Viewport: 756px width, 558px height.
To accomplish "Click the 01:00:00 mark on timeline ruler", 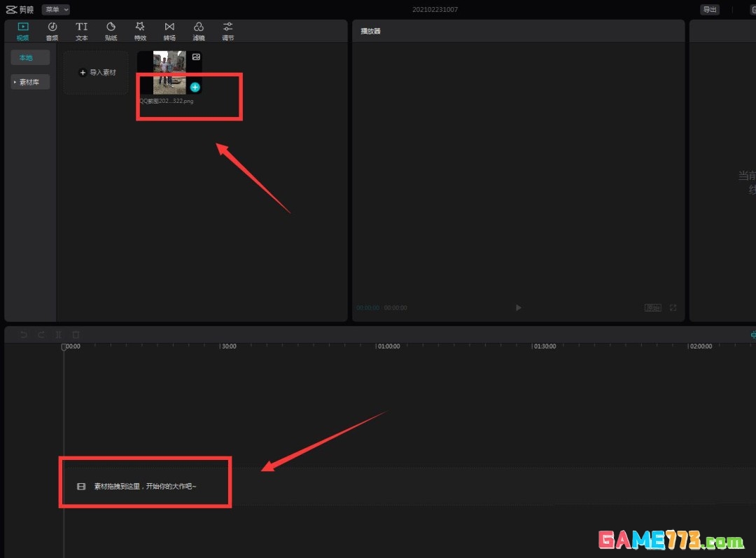I will coord(388,347).
